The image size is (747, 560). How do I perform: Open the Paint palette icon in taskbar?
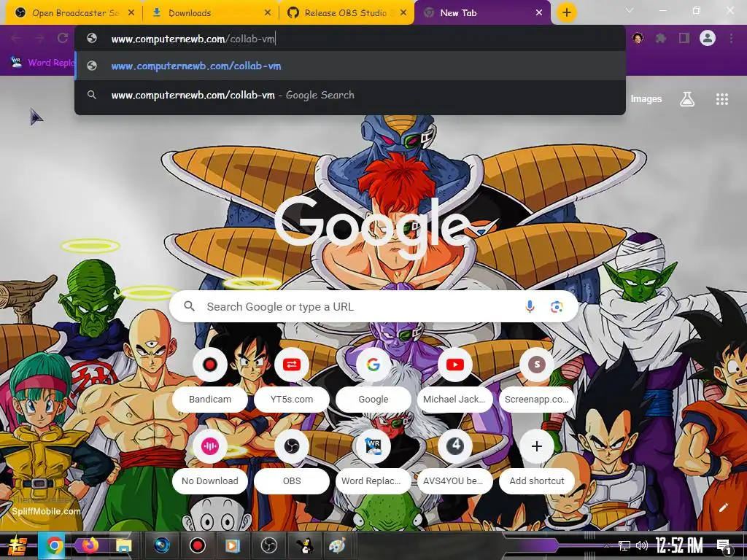tap(338, 545)
